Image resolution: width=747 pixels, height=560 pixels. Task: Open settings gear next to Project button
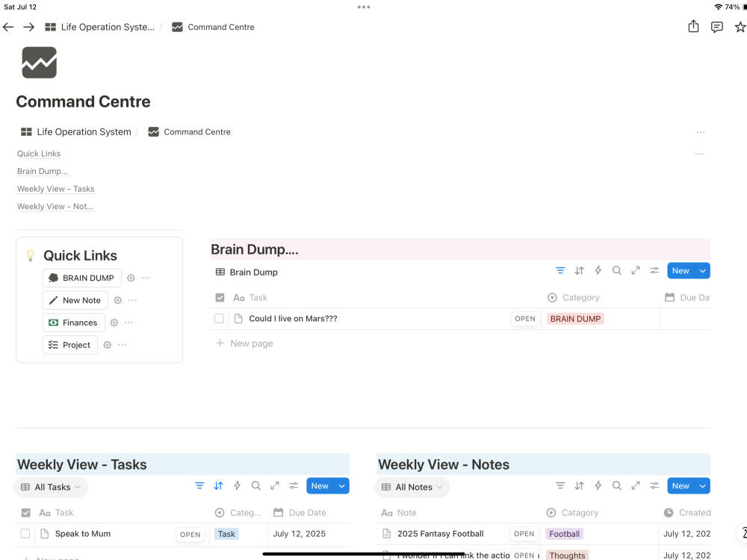pyautogui.click(x=108, y=345)
